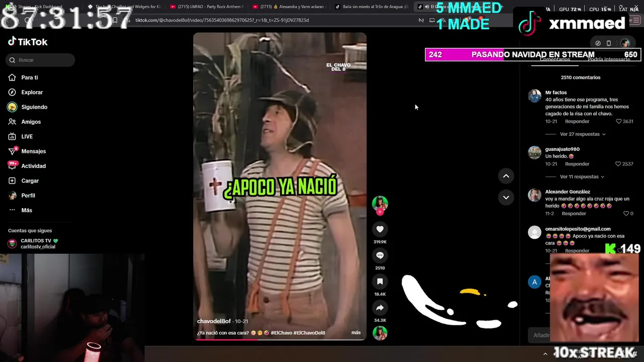
Task: Open profile avatar in top right header
Action: coord(625,43)
